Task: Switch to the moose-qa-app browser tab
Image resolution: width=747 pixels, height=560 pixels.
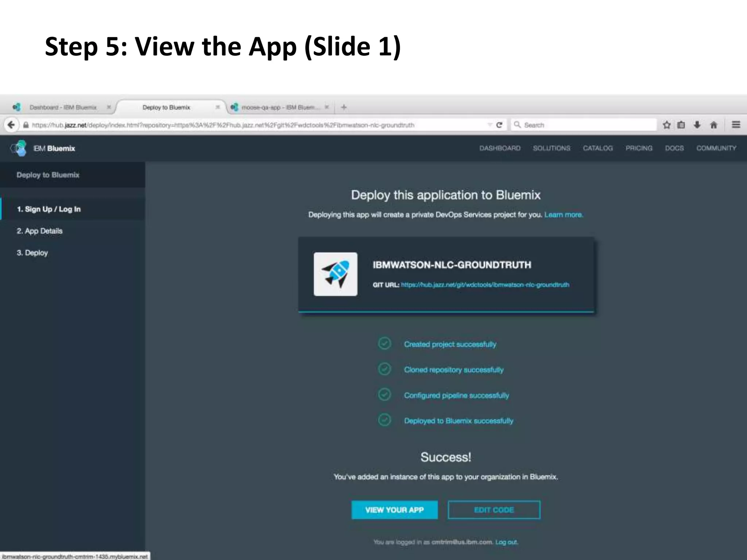Action: [x=280, y=107]
